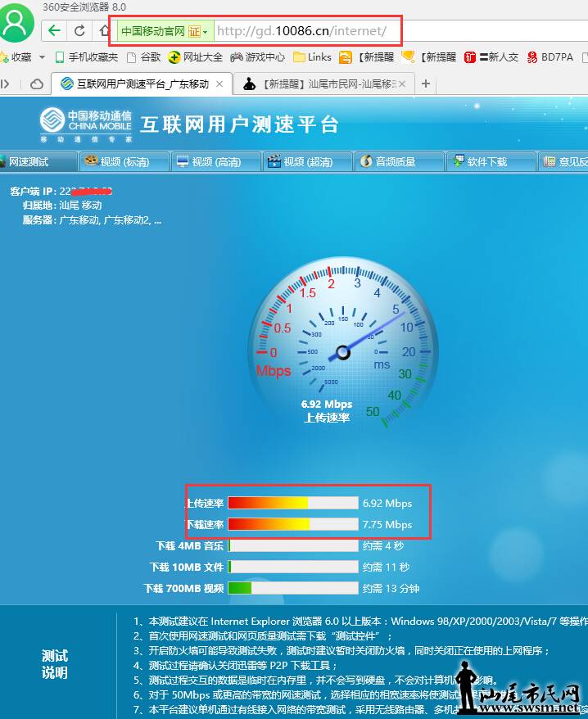Click the 约需 11 秒 estimate text
This screenshot has height=719, width=588.
386,568
